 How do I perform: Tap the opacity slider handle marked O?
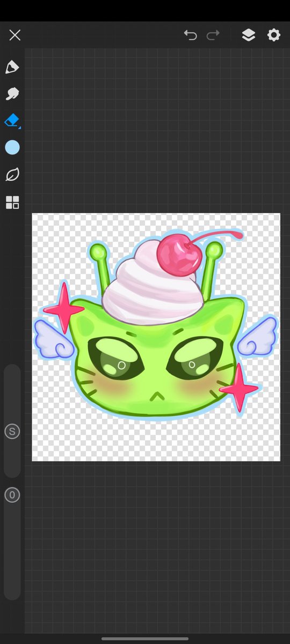point(12,495)
